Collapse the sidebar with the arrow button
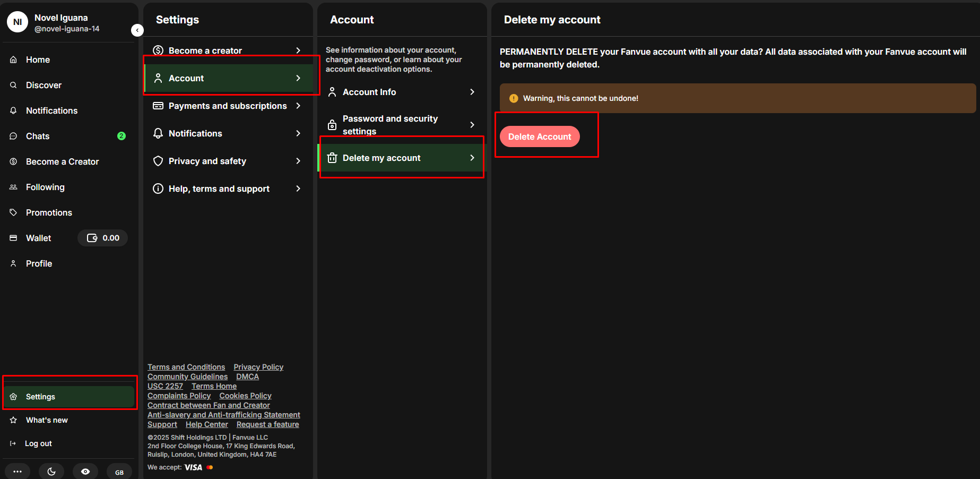 137,30
